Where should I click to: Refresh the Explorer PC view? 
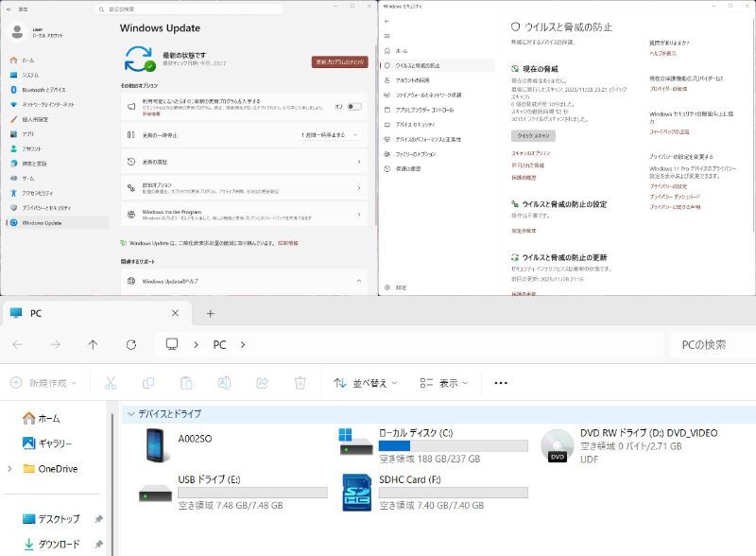tap(131, 344)
